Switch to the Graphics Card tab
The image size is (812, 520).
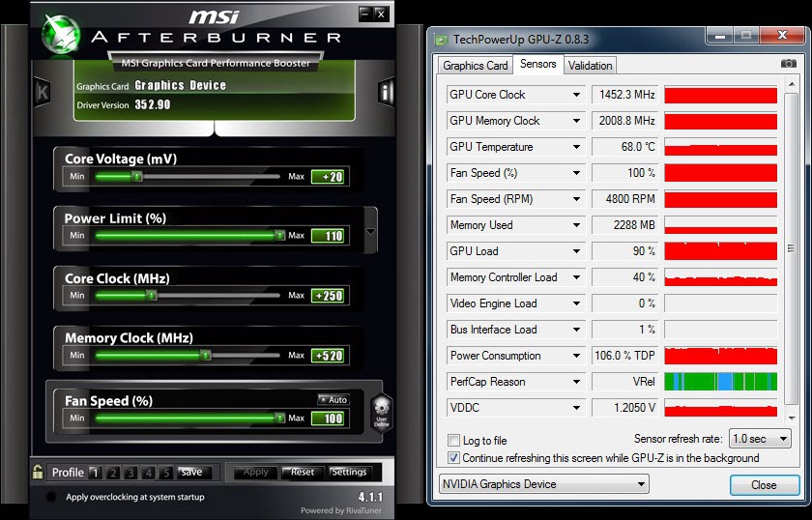(x=475, y=66)
